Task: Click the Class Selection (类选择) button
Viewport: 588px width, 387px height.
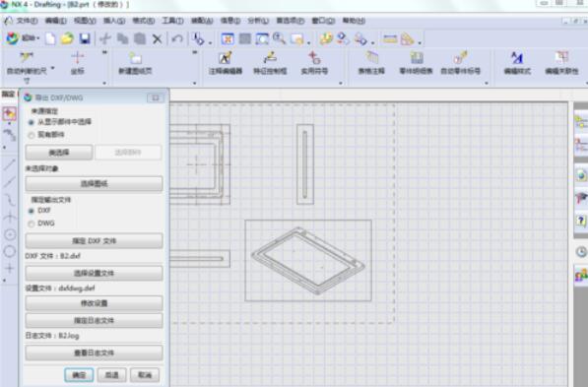Action: [x=59, y=153]
